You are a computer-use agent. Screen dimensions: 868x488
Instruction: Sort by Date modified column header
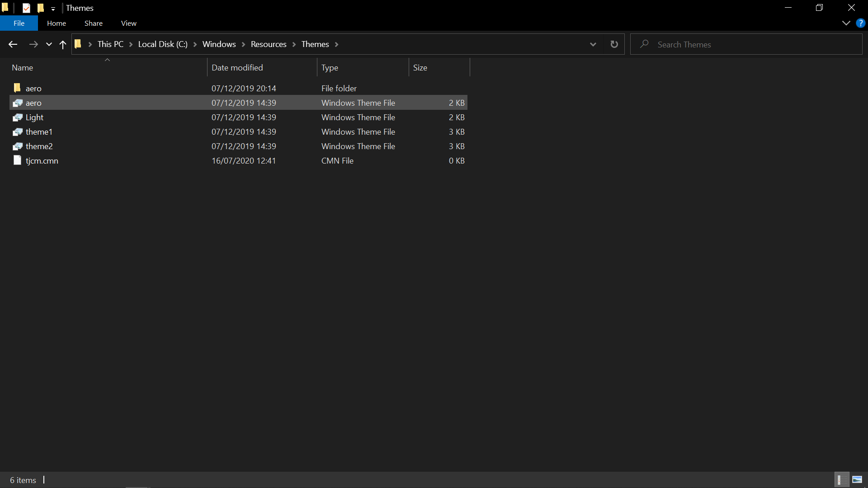[237, 68]
